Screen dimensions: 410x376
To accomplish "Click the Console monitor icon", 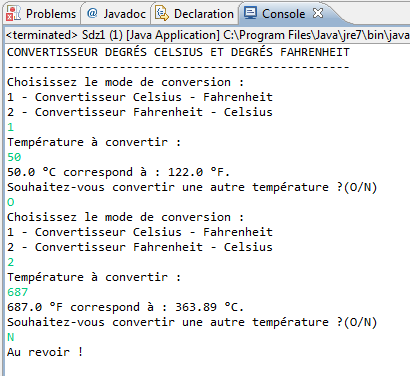I will (x=250, y=13).
